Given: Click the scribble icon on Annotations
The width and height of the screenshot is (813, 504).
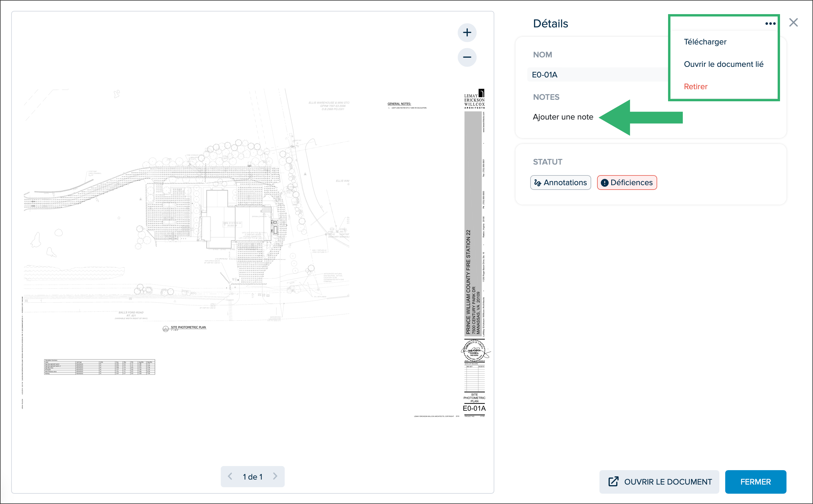Looking at the screenshot, I should (x=538, y=183).
